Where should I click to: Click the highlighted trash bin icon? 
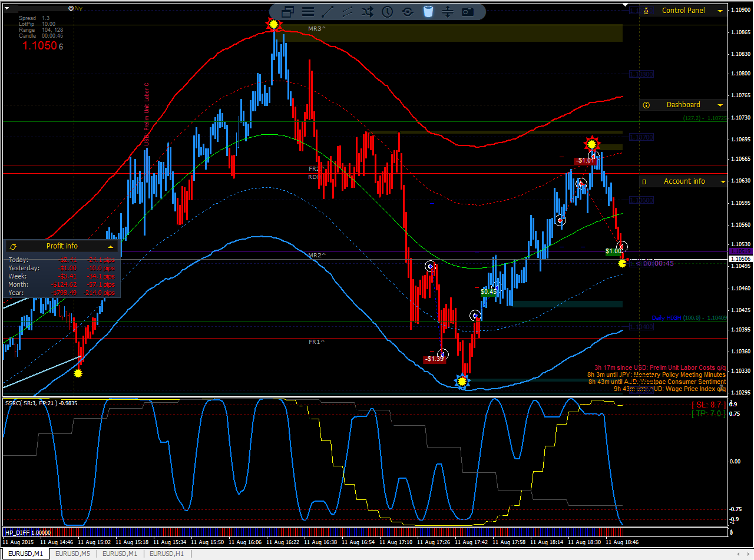[x=428, y=11]
